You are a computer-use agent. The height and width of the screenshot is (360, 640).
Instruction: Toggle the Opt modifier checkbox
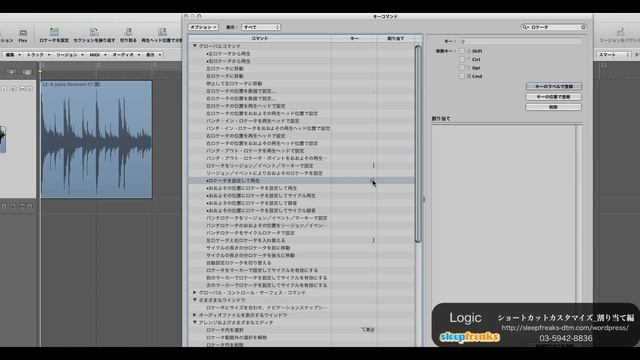click(462, 68)
